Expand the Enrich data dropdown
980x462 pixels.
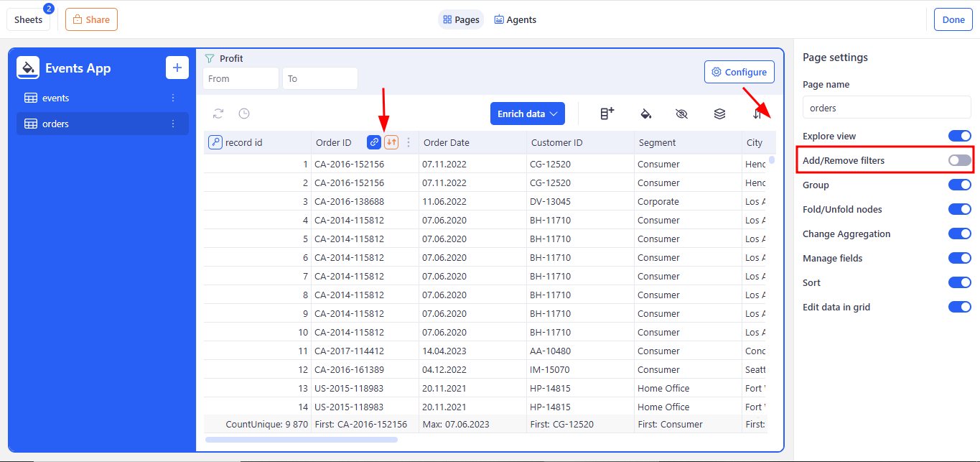coord(527,114)
